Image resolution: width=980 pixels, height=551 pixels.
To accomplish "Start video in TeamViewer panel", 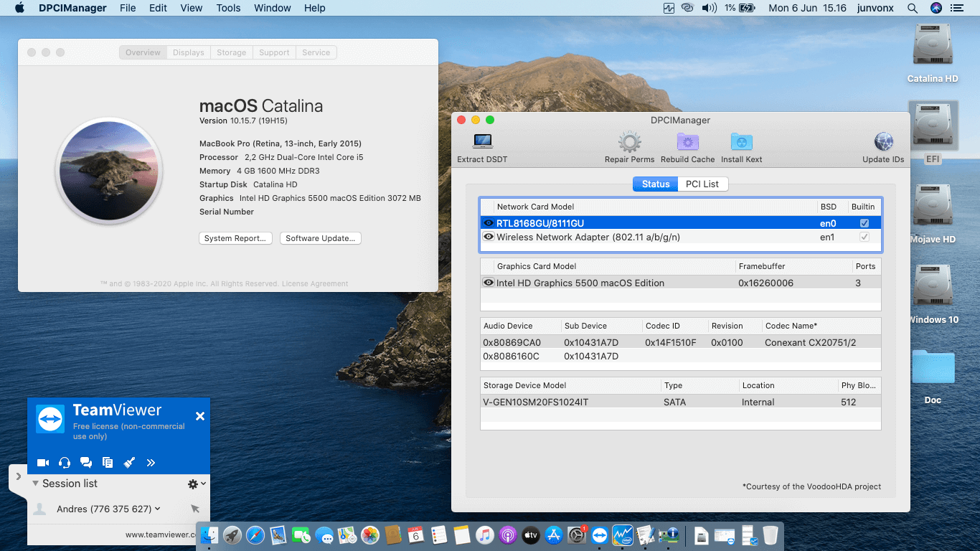I will tap(43, 463).
